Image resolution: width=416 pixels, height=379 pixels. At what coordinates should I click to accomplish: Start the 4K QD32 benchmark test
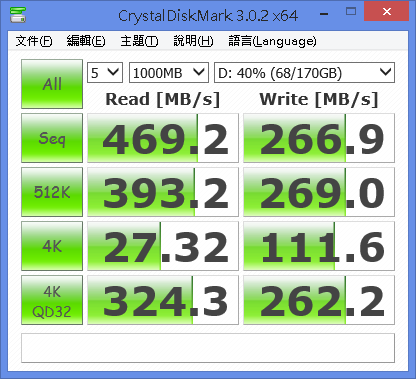click(x=52, y=300)
